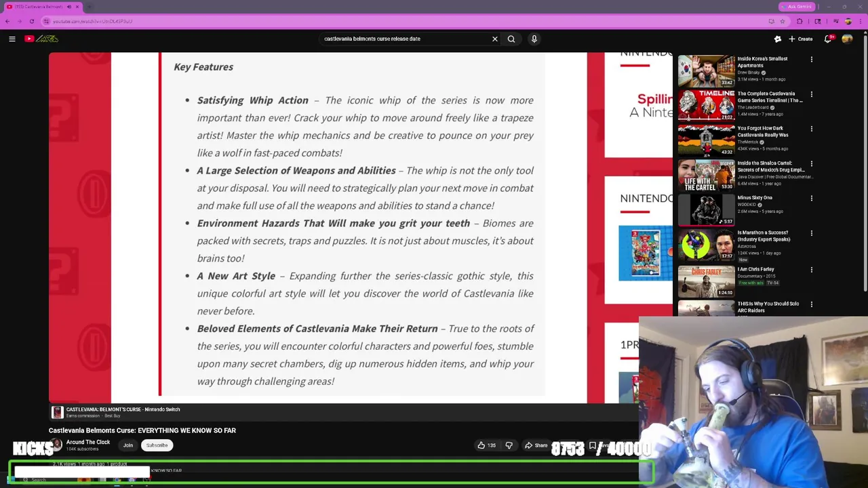Open YouTube notifications bell
The height and width of the screenshot is (488, 868).
coord(828,39)
